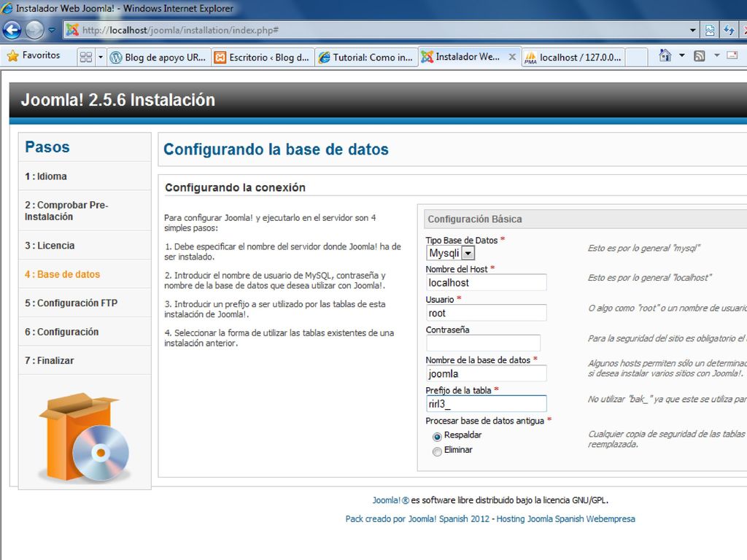Screen dimensions: 747x560
Task: Switch to the 'Tutorial: Como in...' tab
Action: (x=367, y=57)
